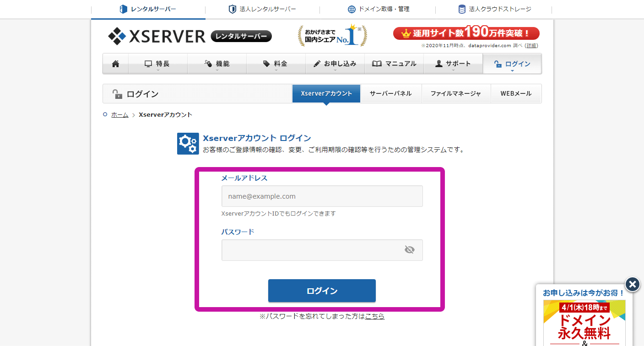Switch to the サーバーパネル tab

click(x=390, y=93)
